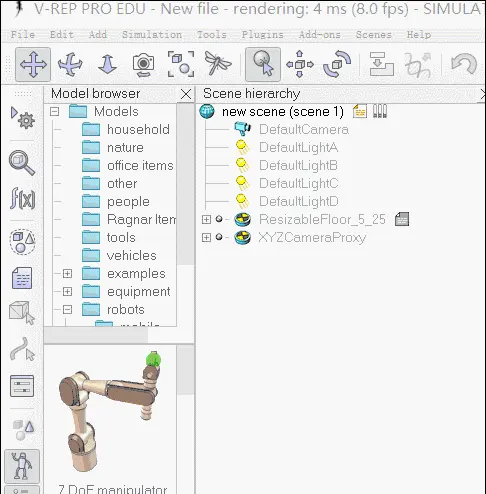Open the object translate tool
This screenshot has height=494, width=486.
point(300,64)
